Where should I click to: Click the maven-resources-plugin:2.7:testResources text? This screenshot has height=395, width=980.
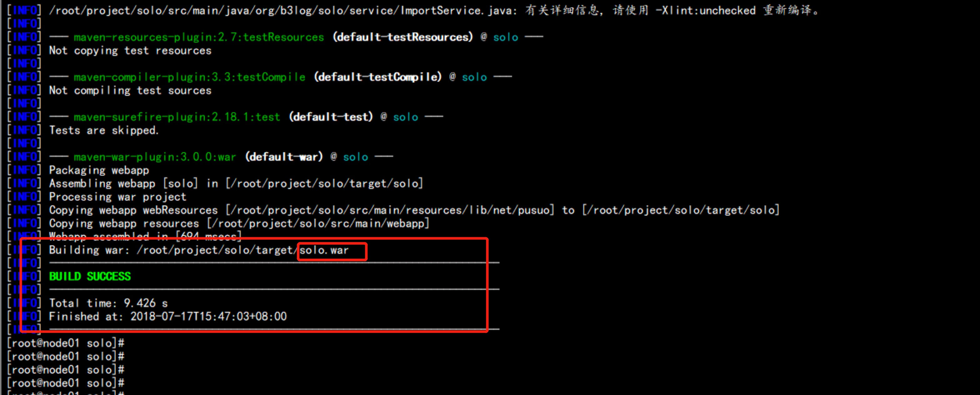(199, 37)
